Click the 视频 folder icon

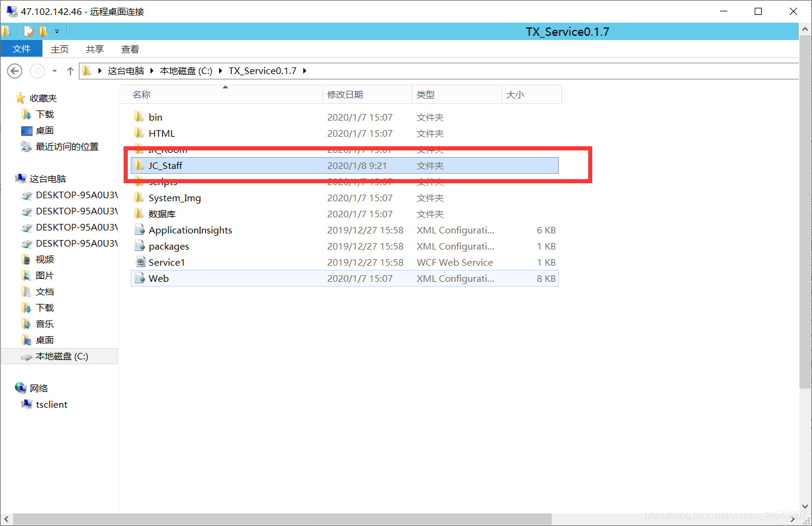26,259
